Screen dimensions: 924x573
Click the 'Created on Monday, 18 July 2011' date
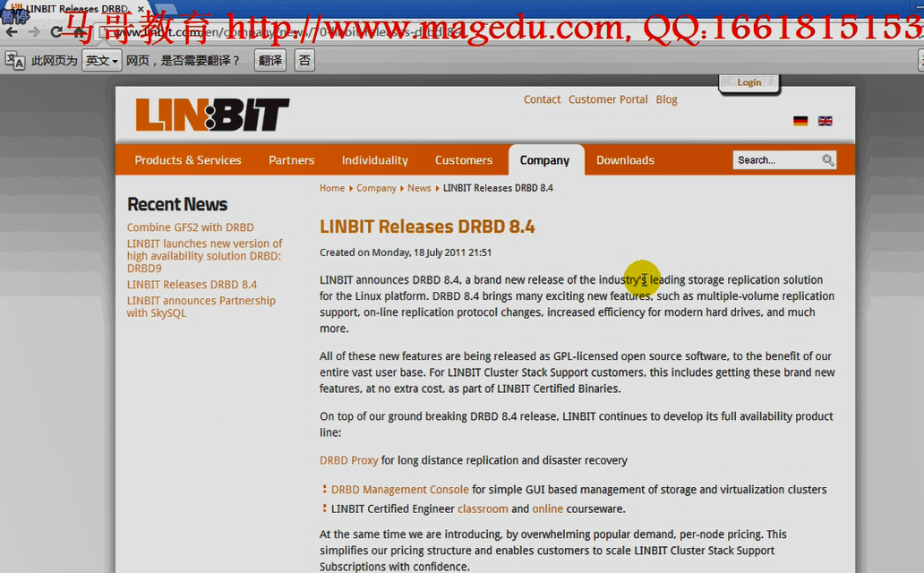(x=406, y=252)
